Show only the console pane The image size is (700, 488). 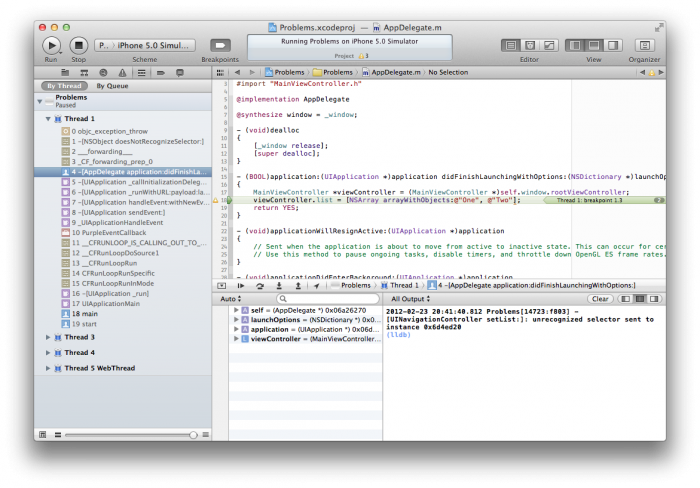pyautogui.click(x=654, y=299)
